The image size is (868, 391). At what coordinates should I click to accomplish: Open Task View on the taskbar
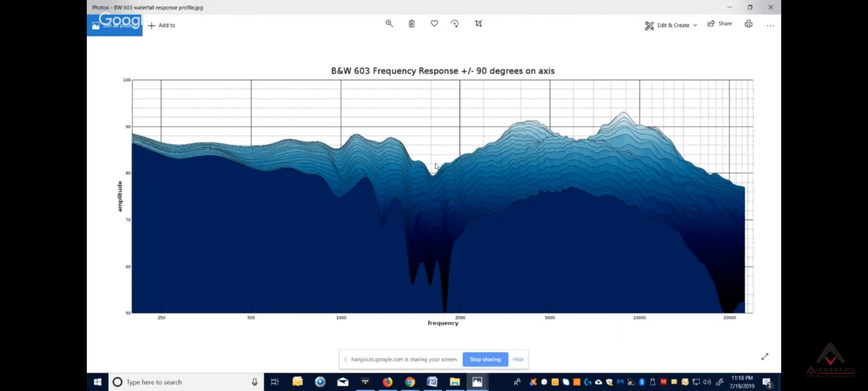pos(274,382)
